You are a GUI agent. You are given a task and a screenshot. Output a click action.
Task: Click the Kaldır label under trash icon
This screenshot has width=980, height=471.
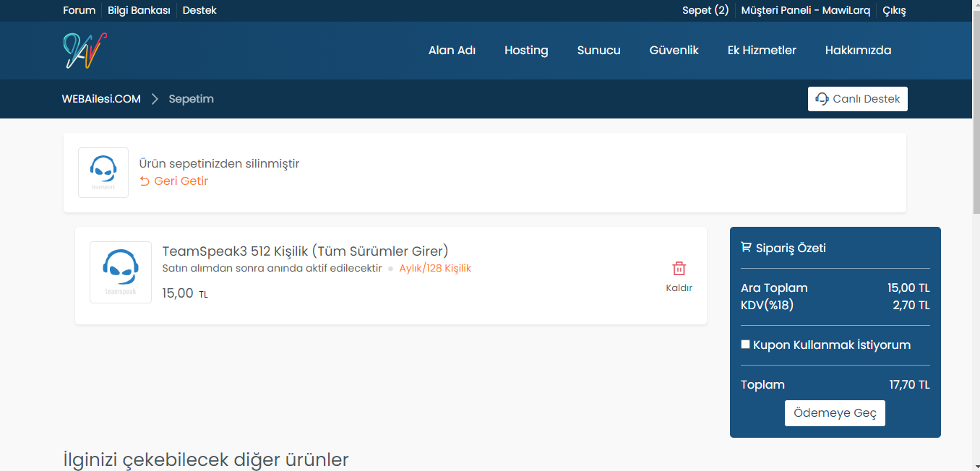679,288
